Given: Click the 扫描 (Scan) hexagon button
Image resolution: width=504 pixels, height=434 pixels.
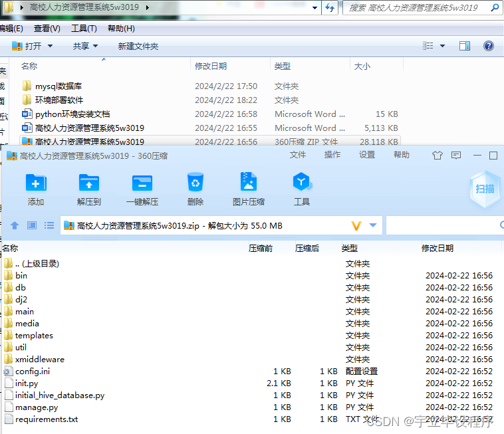Looking at the screenshot, I should [x=485, y=189].
